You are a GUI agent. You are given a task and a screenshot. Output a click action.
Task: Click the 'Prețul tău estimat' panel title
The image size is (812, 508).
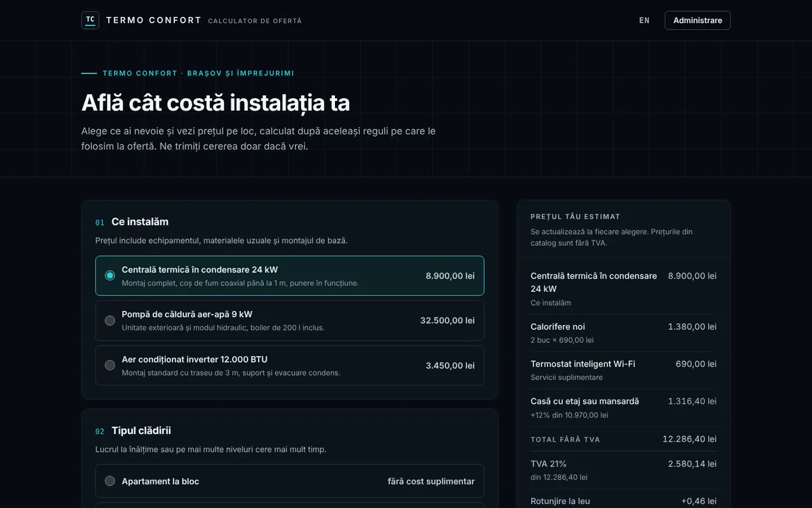[x=575, y=217]
